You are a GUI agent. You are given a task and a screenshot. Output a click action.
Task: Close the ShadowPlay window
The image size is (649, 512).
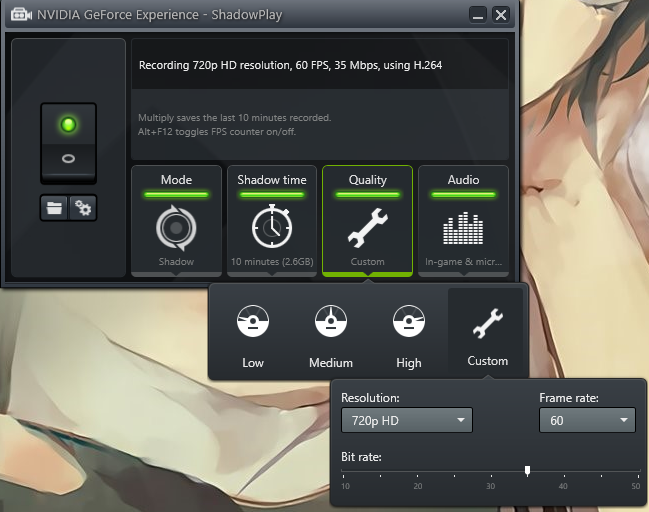click(501, 15)
